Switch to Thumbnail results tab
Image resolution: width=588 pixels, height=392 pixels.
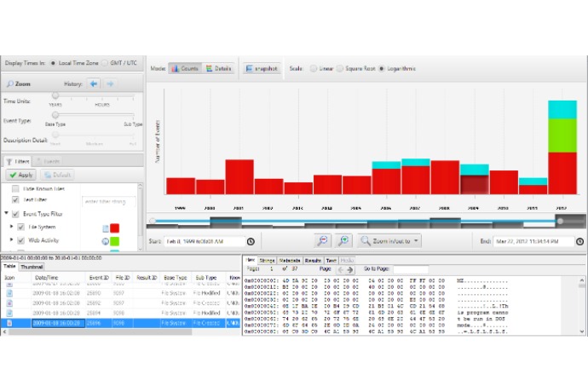coord(32,267)
